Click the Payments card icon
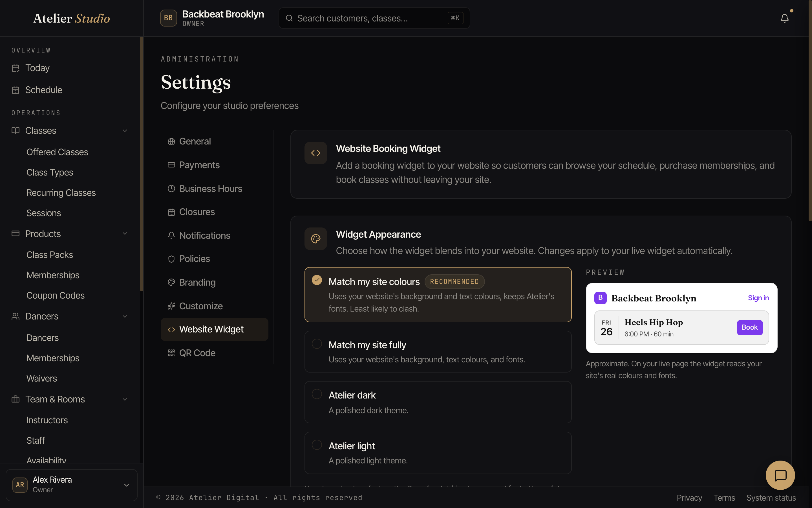Screen dimensions: 812x508 coord(171,165)
